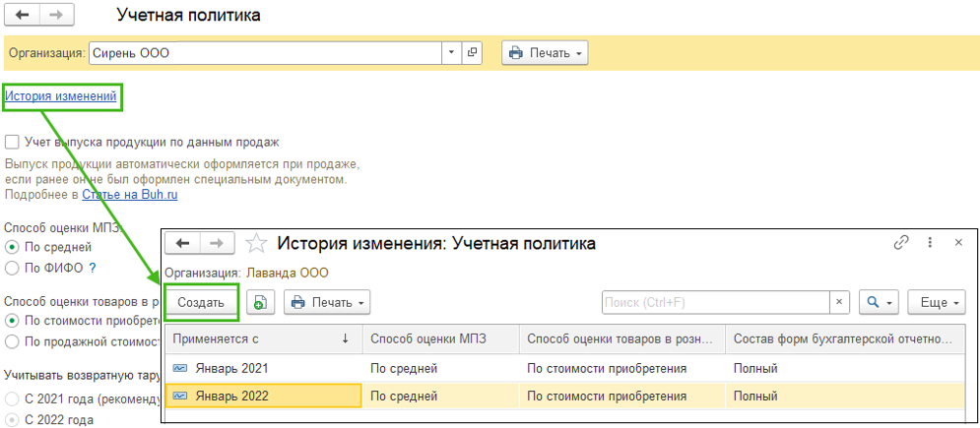Open the selected organization card icon

coord(473,53)
